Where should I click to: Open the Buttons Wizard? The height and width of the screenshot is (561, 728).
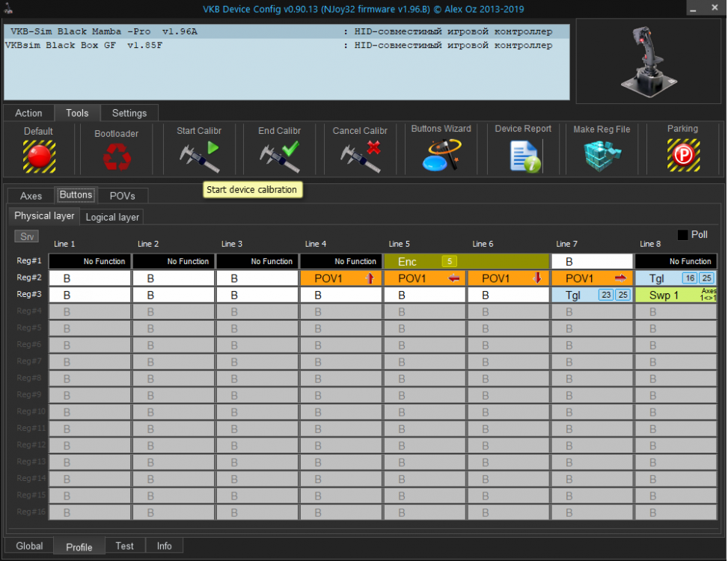(x=441, y=156)
